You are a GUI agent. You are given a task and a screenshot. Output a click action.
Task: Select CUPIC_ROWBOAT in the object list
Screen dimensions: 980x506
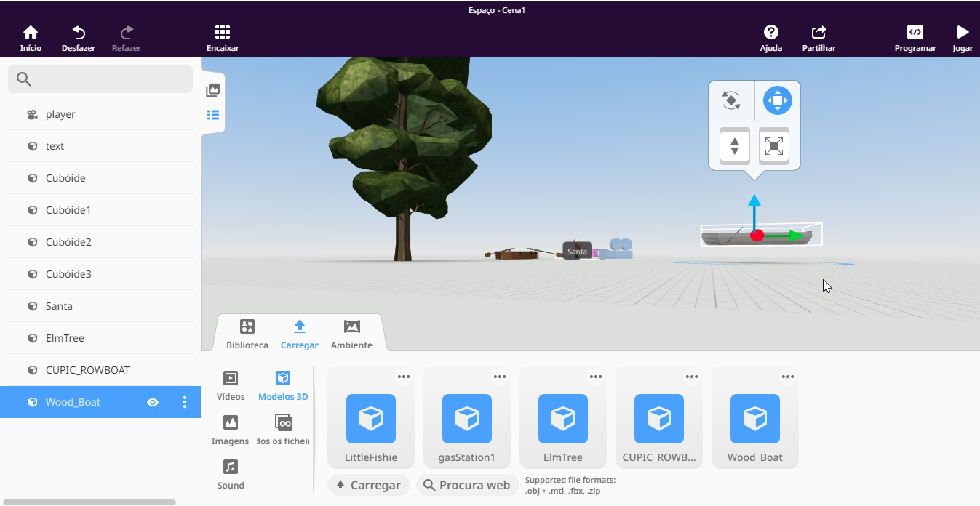[100, 370]
